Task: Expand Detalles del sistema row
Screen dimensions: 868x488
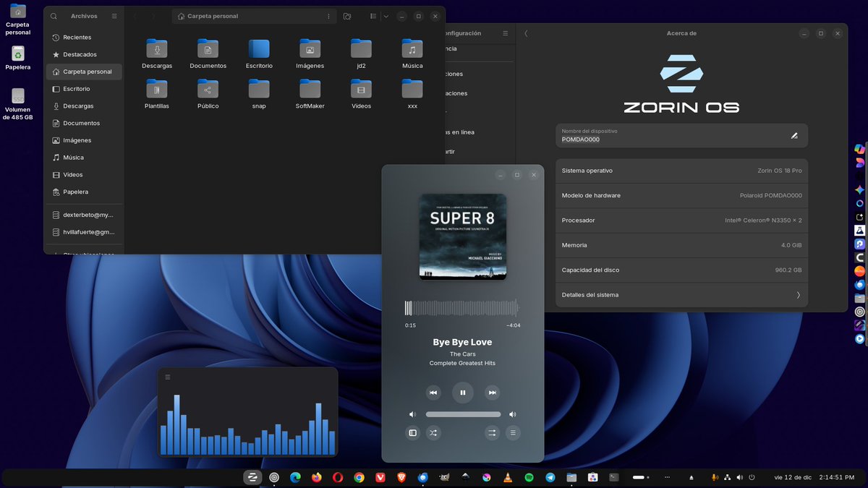Action: (x=681, y=295)
